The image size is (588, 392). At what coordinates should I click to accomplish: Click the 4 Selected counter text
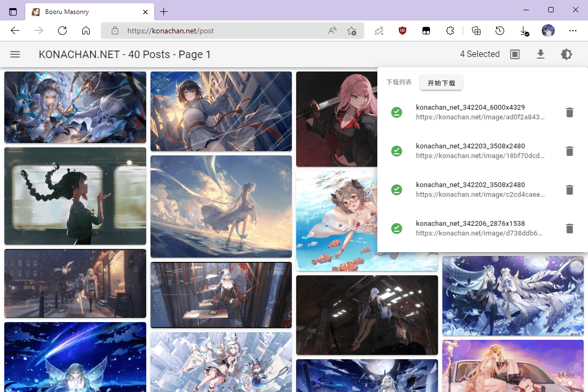click(x=479, y=54)
